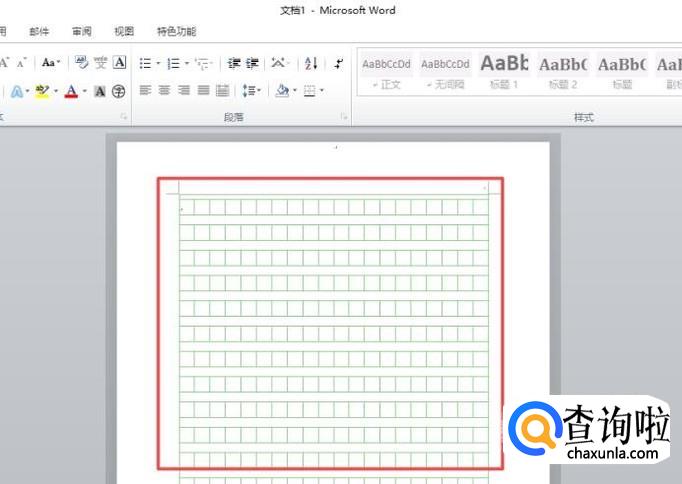
Task: Click the Decrease Indent icon
Action: coord(234,63)
